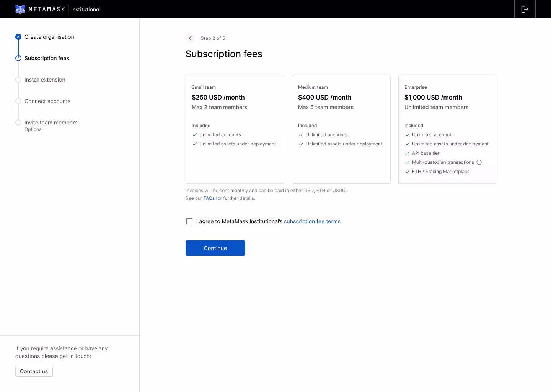551x392 pixels.
Task: Click the $400 USD /month price
Action: click(x=325, y=97)
